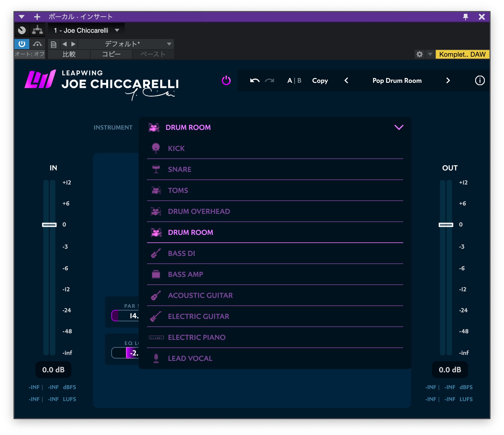
Task: Toggle the Leapwing plugin power button
Action: (x=226, y=80)
